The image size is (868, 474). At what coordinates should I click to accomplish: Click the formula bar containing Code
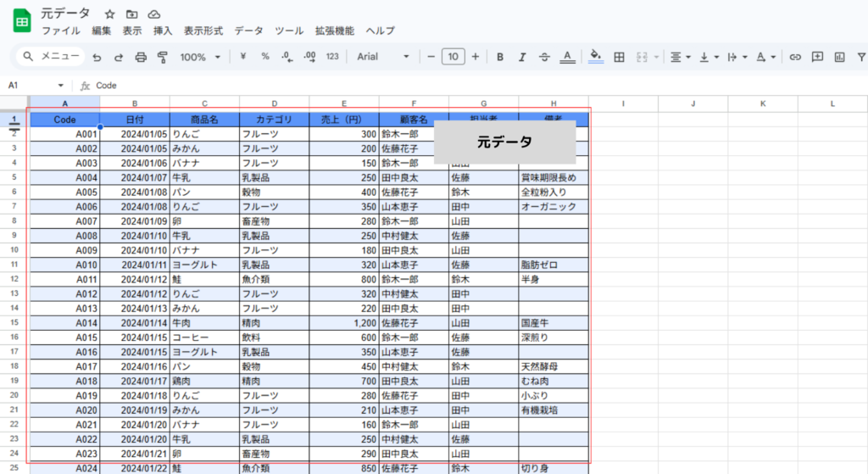point(424,86)
